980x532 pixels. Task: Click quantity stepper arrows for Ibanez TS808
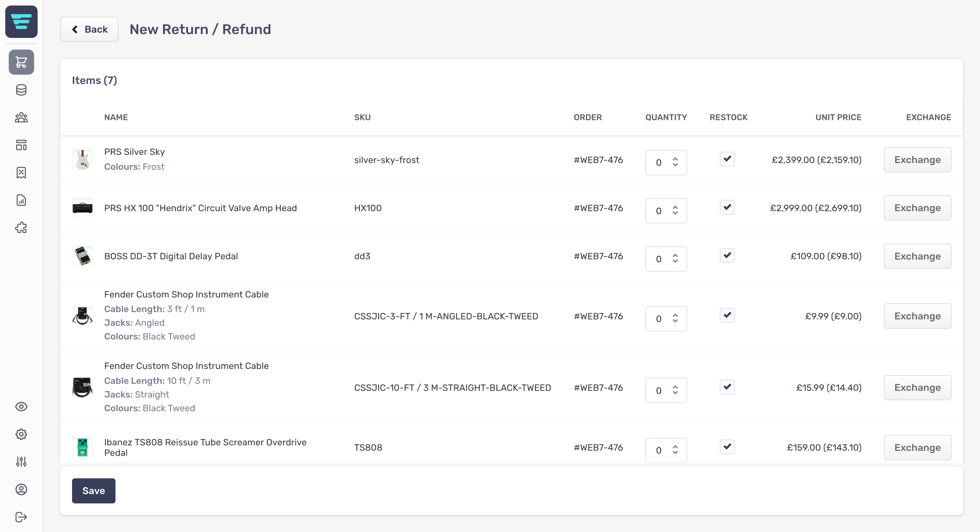675,450
